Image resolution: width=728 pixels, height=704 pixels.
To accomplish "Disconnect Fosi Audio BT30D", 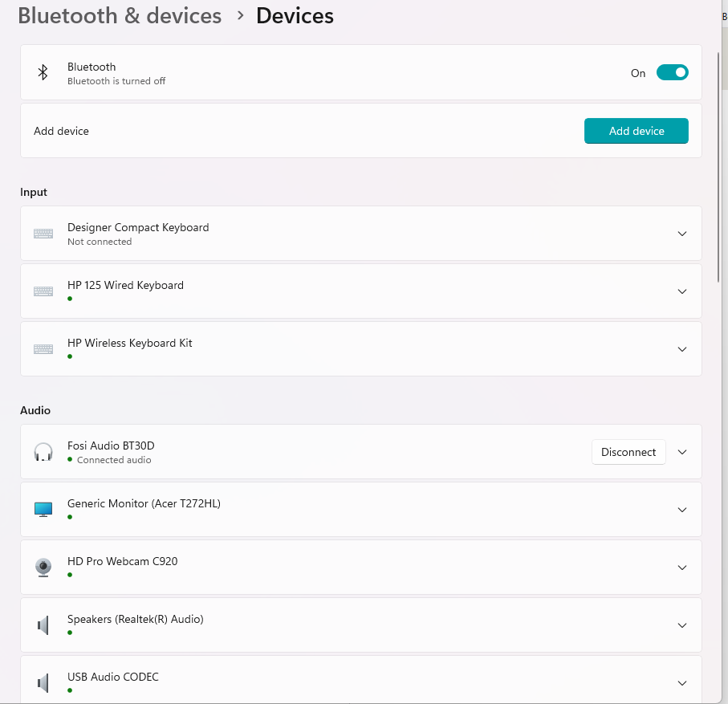I will (x=628, y=452).
